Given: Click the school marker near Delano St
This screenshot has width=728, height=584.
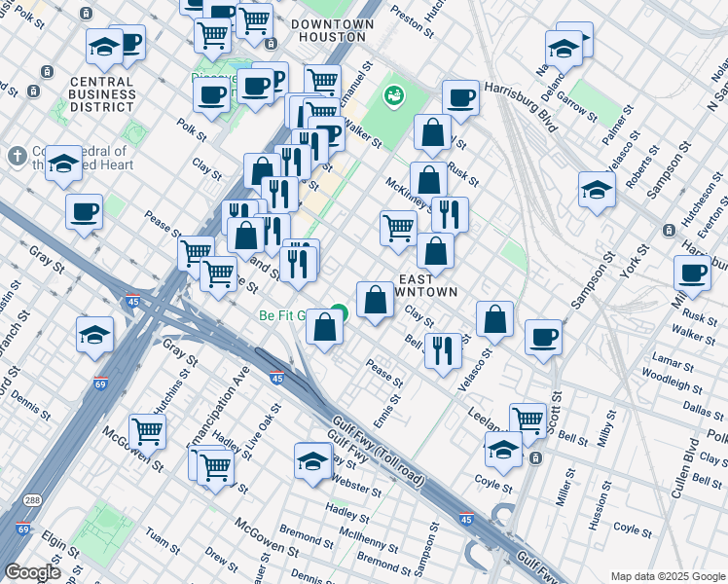Looking at the screenshot, I should click(564, 50).
